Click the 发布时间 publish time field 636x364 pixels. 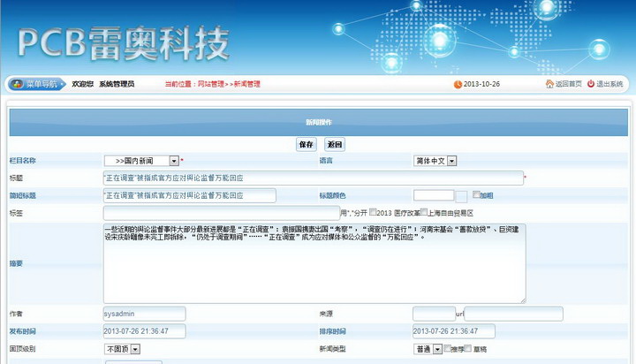(144, 331)
